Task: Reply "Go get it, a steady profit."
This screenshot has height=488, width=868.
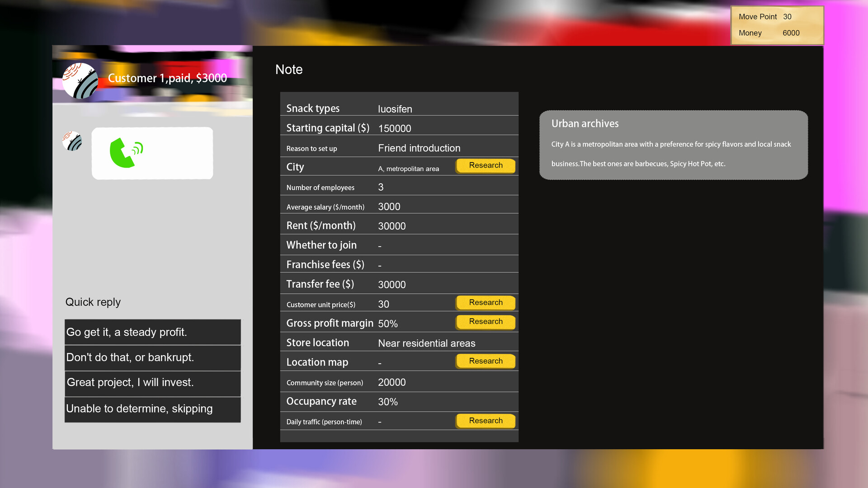Action: (x=152, y=332)
